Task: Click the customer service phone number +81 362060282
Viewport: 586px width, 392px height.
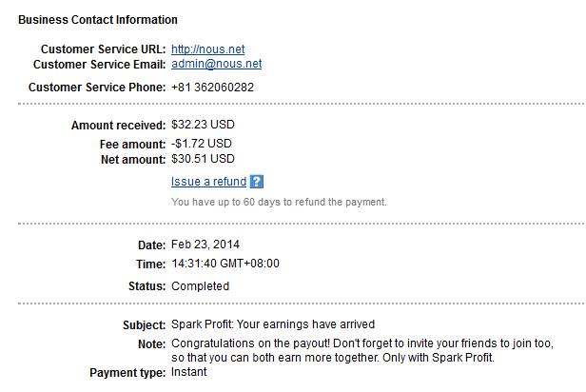Action: (x=212, y=88)
